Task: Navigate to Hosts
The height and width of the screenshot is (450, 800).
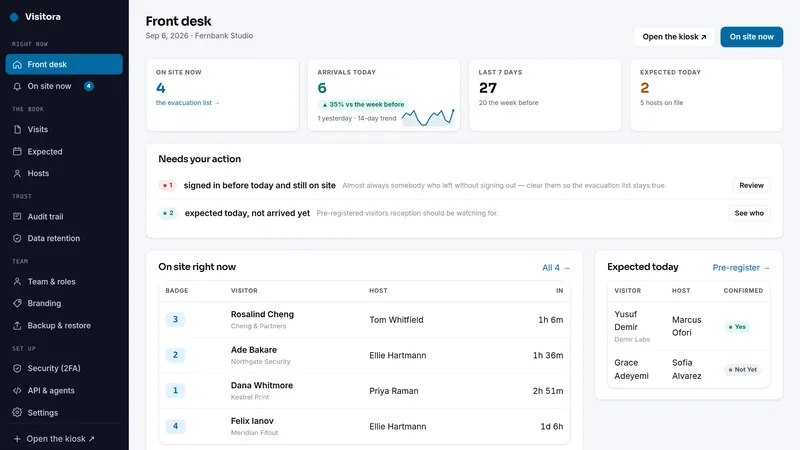Action: coord(64,173)
